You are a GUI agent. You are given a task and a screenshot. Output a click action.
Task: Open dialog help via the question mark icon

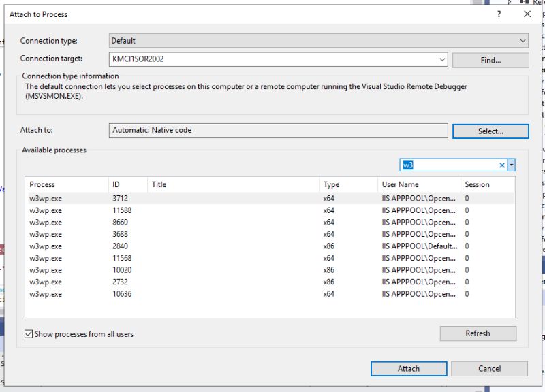(x=499, y=14)
